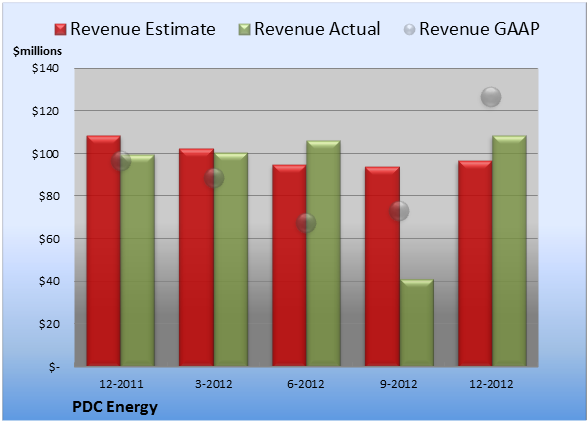Image resolution: width=588 pixels, height=422 pixels.
Task: Click the '12-2011' x-axis label
Action: [121, 384]
